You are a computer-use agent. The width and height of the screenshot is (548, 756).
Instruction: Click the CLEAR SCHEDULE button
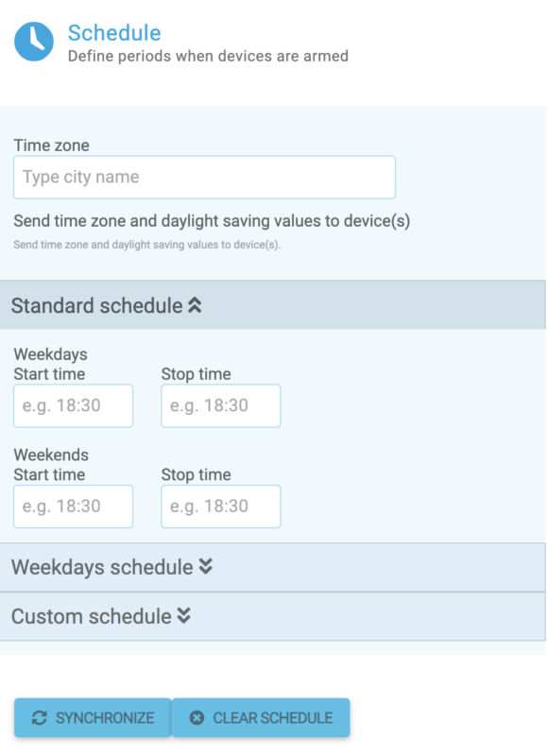click(261, 718)
